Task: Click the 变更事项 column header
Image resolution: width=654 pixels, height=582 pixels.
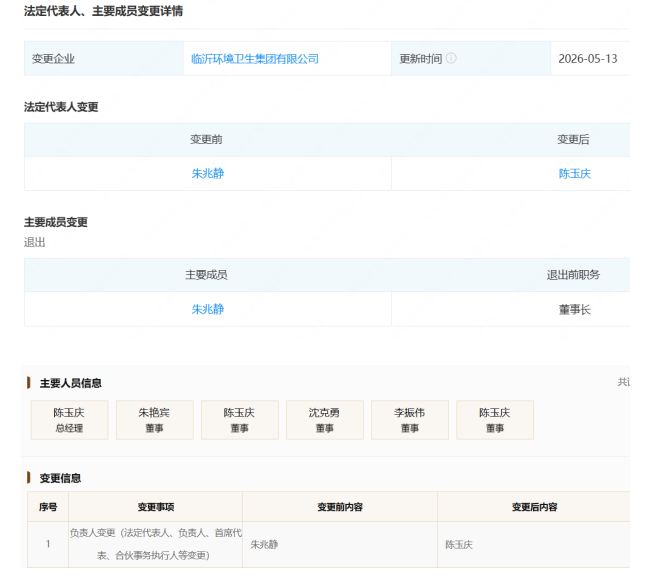Action: pos(156,507)
